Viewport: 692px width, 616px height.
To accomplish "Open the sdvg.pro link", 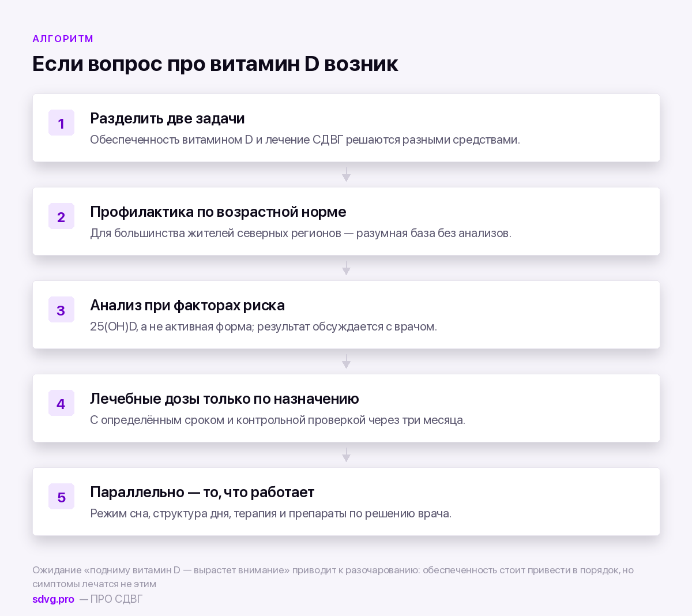I will pyautogui.click(x=53, y=599).
